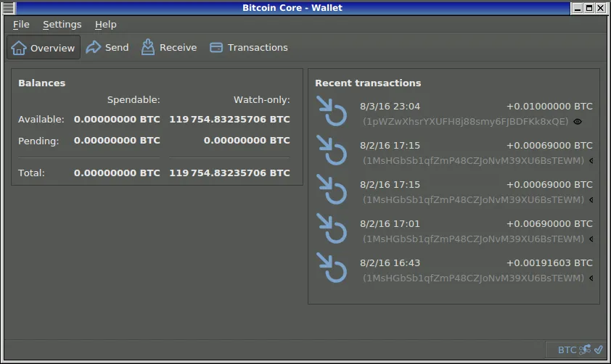Click the Spendable column label
Image resolution: width=611 pixels, height=364 pixels.
[134, 100]
